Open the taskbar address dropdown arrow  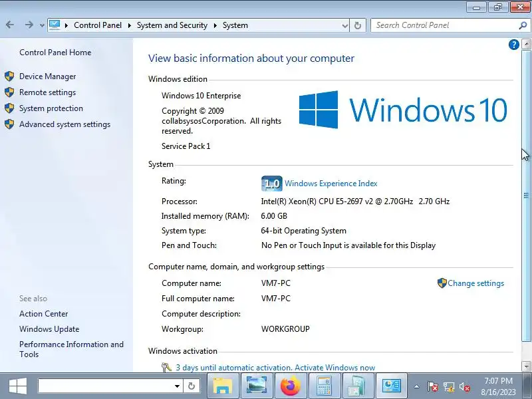177,386
